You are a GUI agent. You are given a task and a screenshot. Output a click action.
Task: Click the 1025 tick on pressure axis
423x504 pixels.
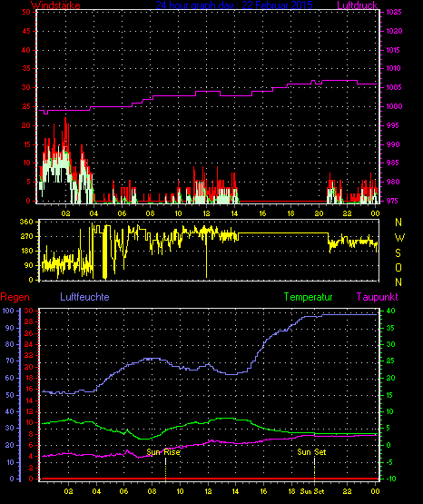coord(394,12)
